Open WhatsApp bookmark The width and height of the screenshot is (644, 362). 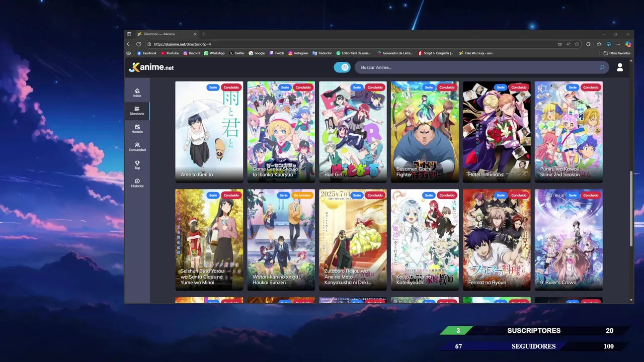(214, 53)
